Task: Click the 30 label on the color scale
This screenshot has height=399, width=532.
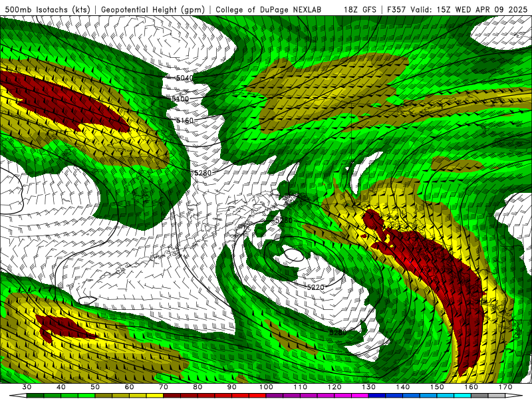Action: [27, 387]
